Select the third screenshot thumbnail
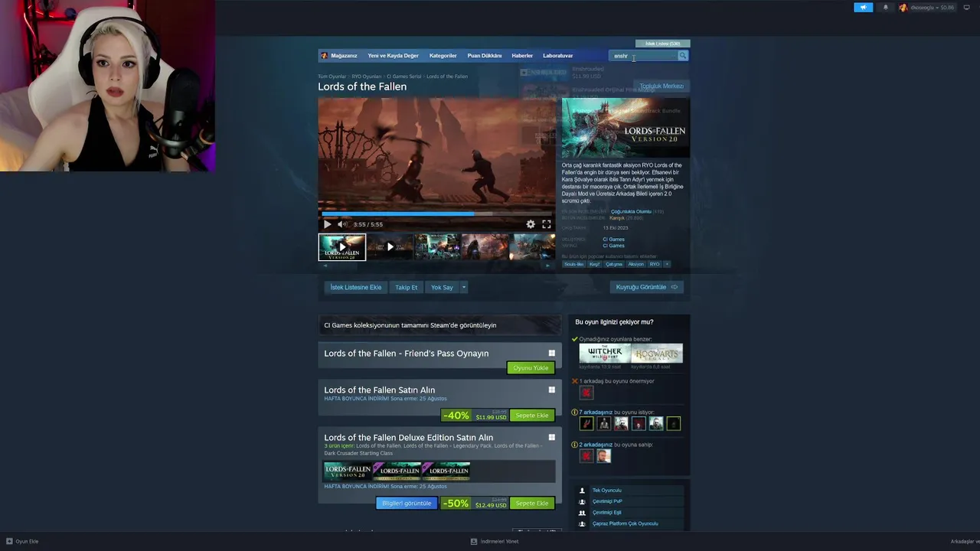Screen dimensions: 980x551 point(437,247)
